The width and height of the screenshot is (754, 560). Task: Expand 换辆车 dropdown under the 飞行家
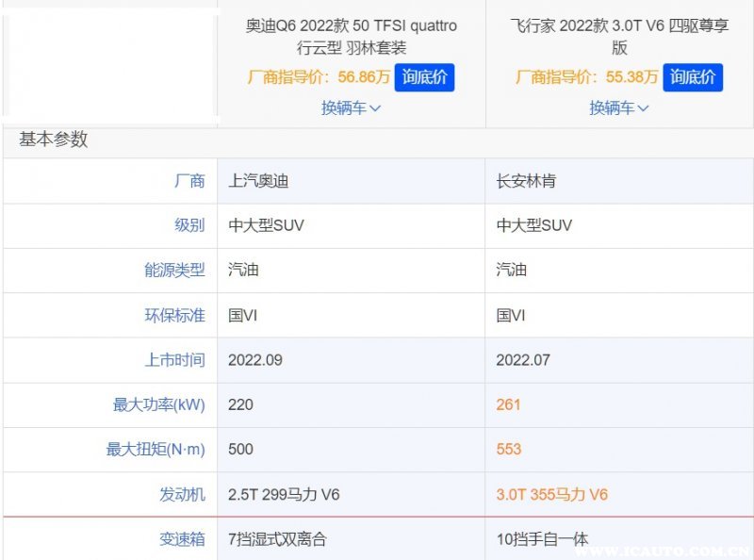click(619, 108)
